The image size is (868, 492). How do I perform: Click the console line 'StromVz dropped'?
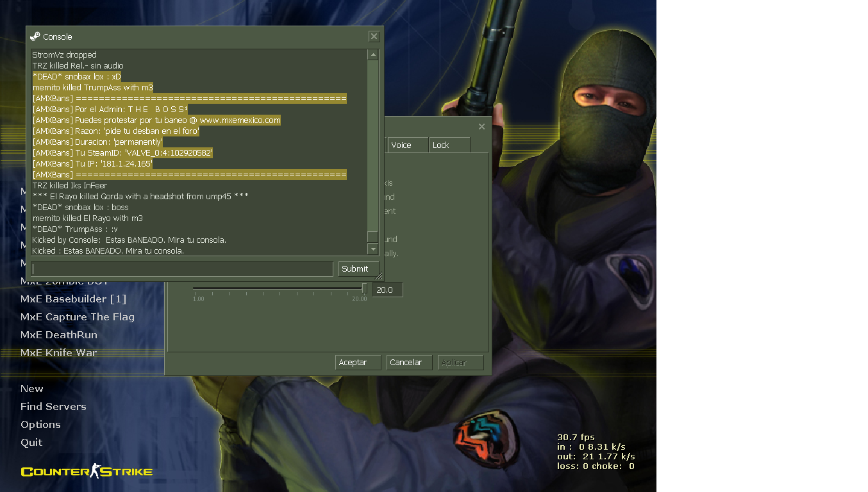point(65,55)
